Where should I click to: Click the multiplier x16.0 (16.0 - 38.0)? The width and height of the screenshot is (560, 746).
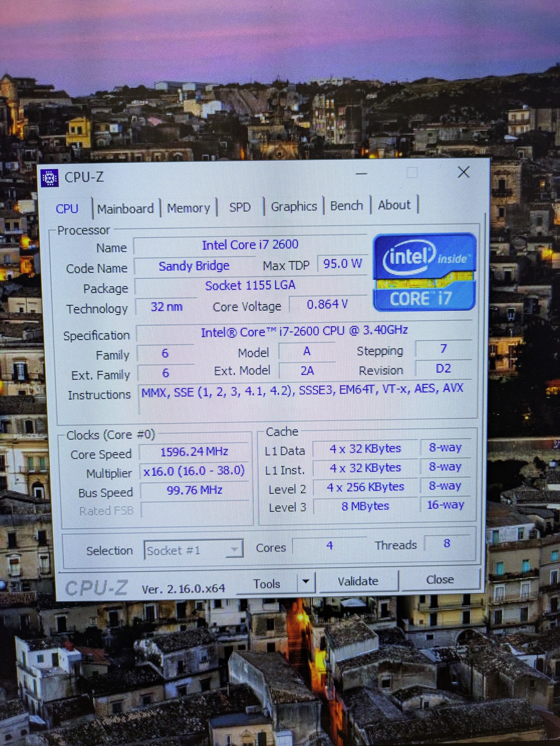pos(194,471)
